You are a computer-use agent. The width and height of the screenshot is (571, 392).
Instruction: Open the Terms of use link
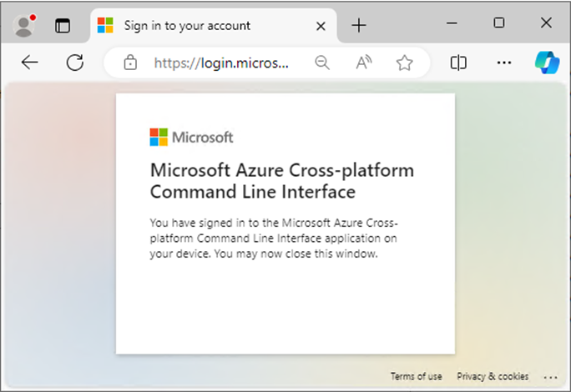tap(417, 376)
